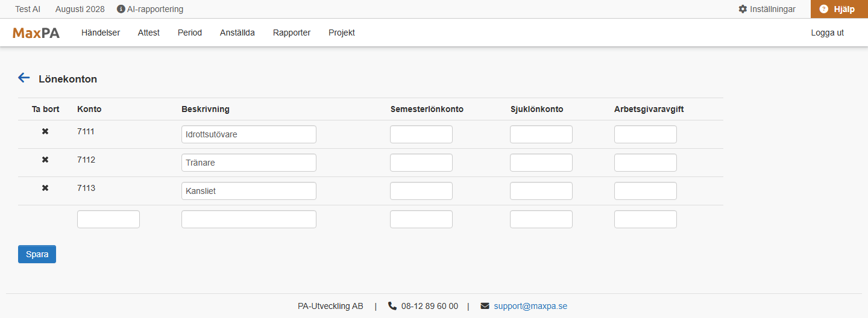868x318 pixels.
Task: Click the new row's Sjuklönkonto field
Action: 541,219
